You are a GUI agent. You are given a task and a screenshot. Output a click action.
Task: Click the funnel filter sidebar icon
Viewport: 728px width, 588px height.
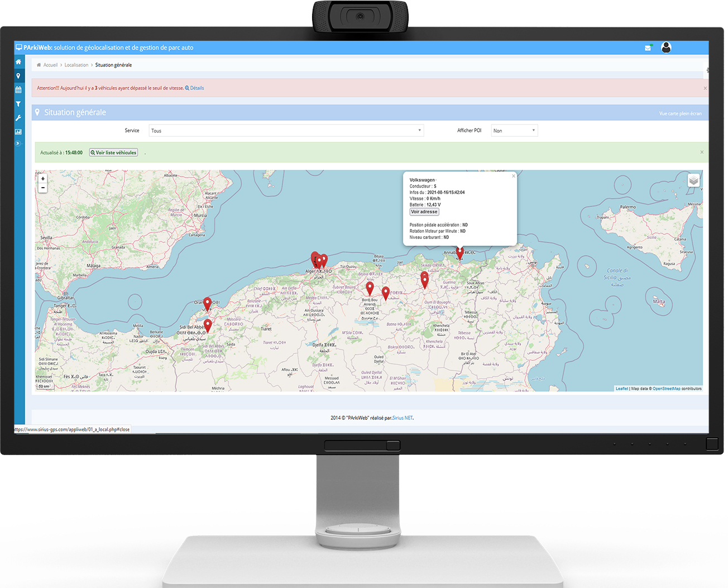pos(18,104)
